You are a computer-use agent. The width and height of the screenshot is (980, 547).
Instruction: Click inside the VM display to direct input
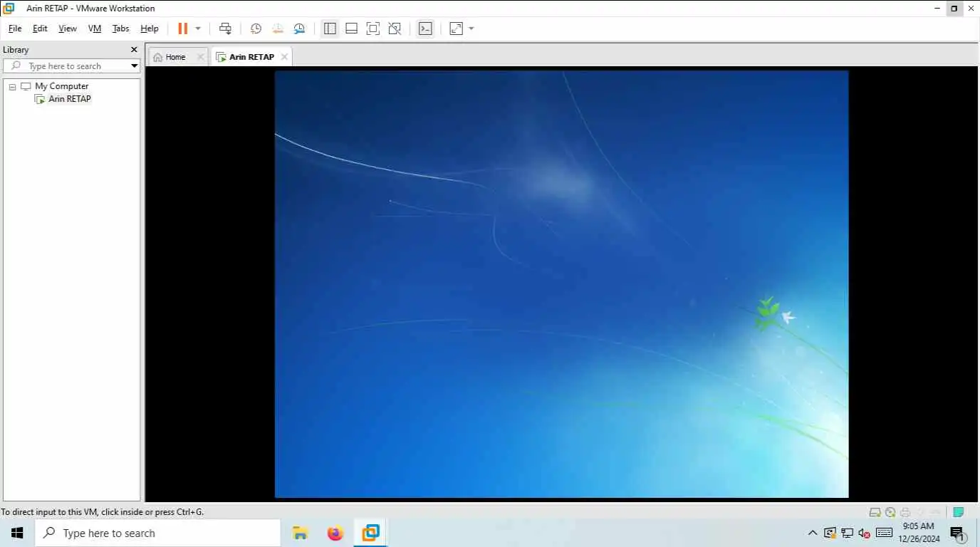(561, 284)
